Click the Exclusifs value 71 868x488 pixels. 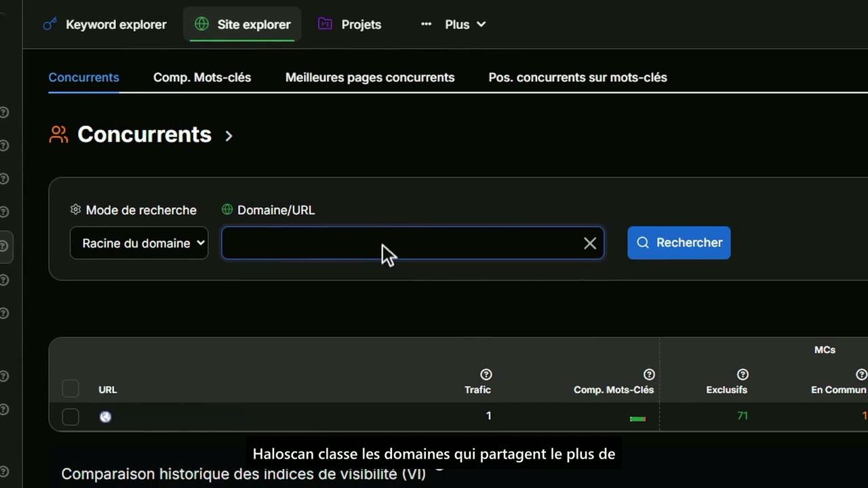(x=742, y=415)
